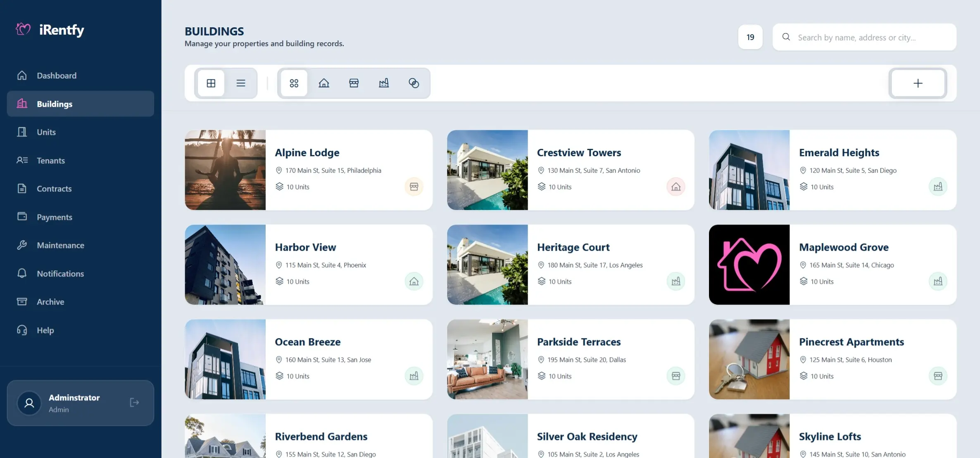The image size is (980, 458).
Task: Click the Alpine Lodge store type icon
Action: (x=414, y=187)
